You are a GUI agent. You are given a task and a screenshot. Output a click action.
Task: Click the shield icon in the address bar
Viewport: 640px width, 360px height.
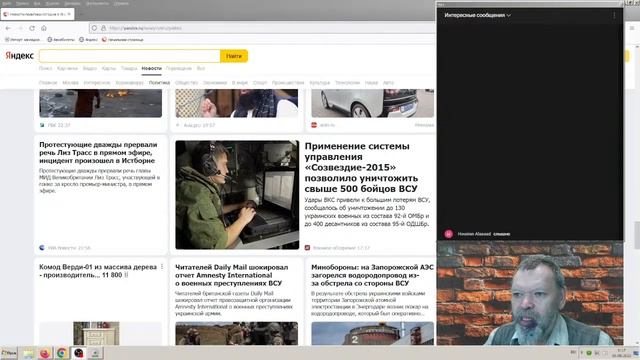[x=95, y=28]
